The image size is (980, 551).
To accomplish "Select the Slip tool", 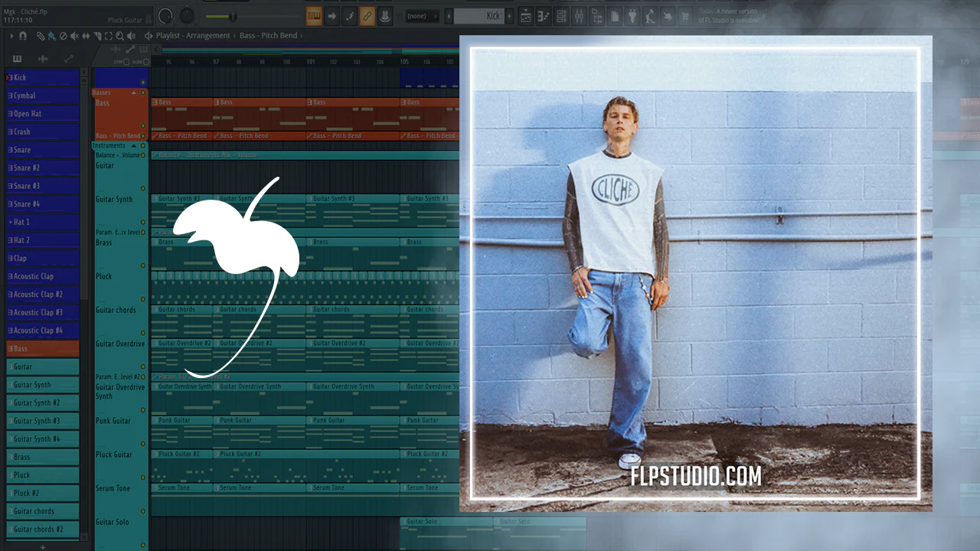I will coord(86,36).
